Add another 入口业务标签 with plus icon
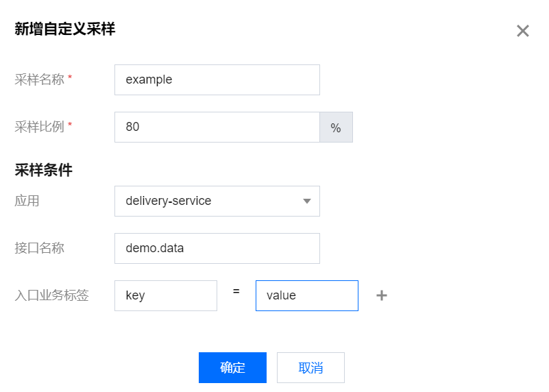This screenshot has width=549, height=392. pos(382,295)
